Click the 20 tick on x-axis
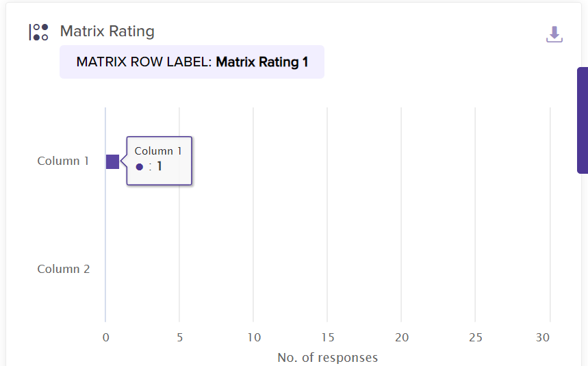The width and height of the screenshot is (588, 366). pyautogui.click(x=402, y=337)
